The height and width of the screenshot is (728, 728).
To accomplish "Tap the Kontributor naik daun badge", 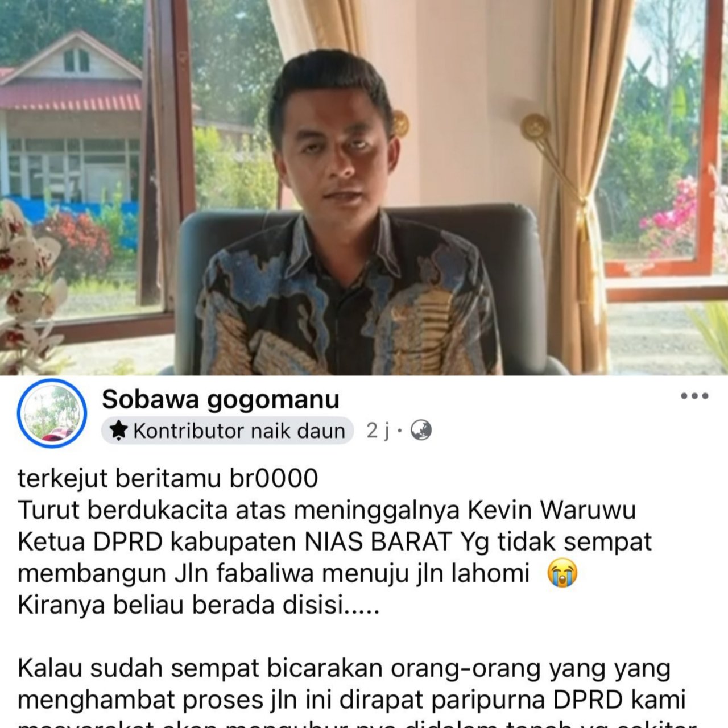I will [x=227, y=431].
